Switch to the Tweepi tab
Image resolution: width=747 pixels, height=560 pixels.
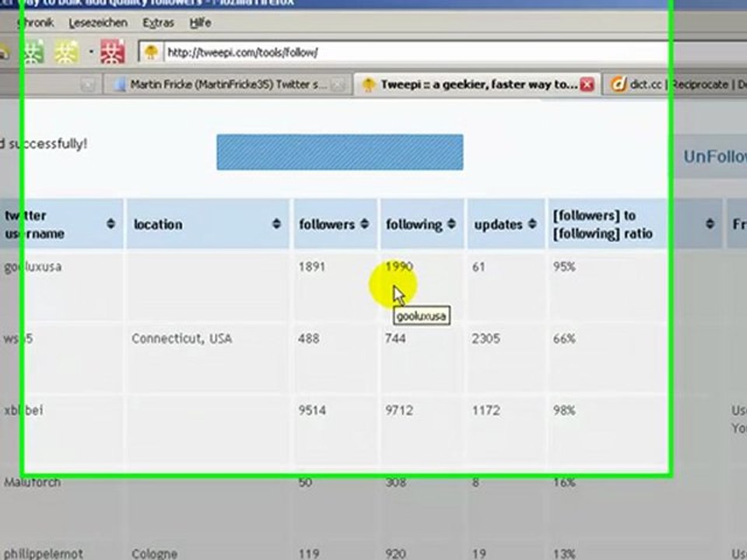tap(478, 85)
